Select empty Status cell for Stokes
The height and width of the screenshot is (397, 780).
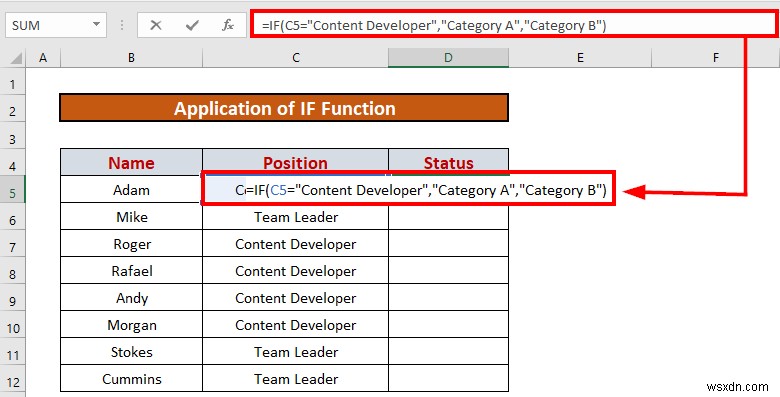[x=448, y=352]
